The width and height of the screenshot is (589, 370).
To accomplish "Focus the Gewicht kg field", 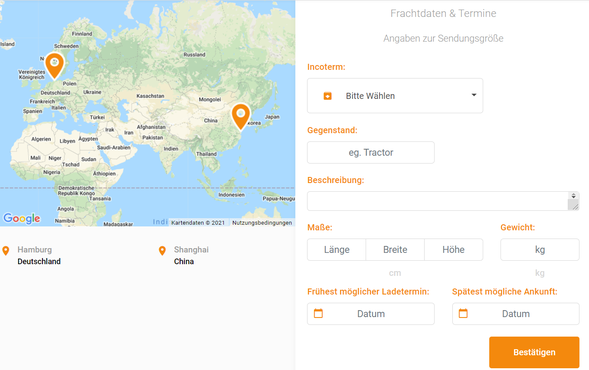I will coord(540,249).
